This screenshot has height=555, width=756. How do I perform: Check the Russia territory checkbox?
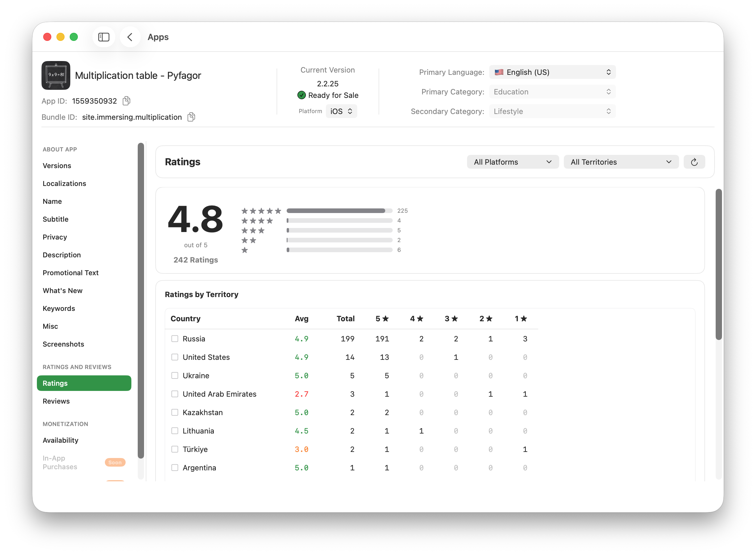175,339
